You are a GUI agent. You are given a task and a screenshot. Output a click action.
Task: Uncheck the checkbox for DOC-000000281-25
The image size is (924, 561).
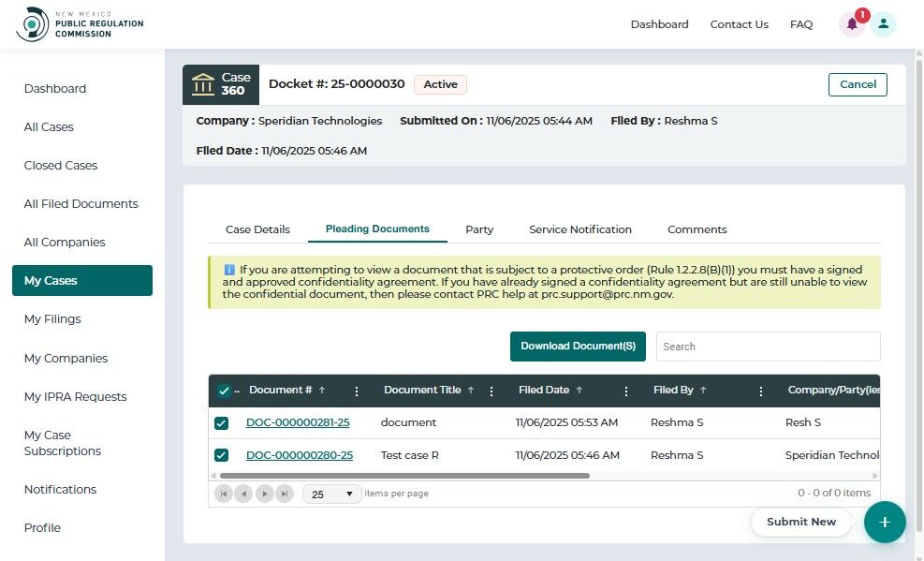[x=221, y=423]
